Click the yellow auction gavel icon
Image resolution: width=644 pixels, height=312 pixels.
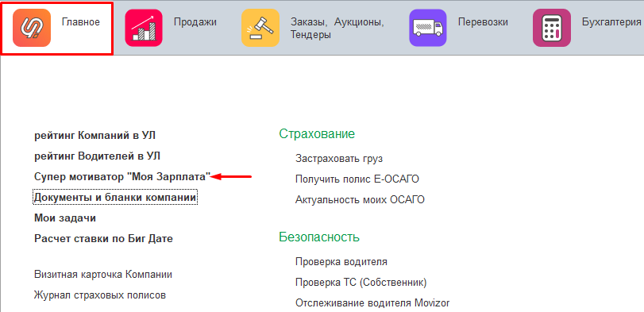tap(260, 28)
